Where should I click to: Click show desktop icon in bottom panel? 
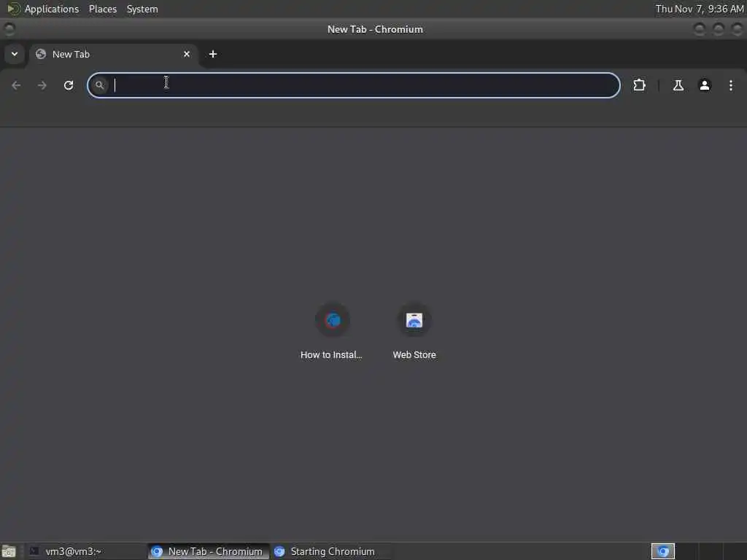[x=9, y=551]
